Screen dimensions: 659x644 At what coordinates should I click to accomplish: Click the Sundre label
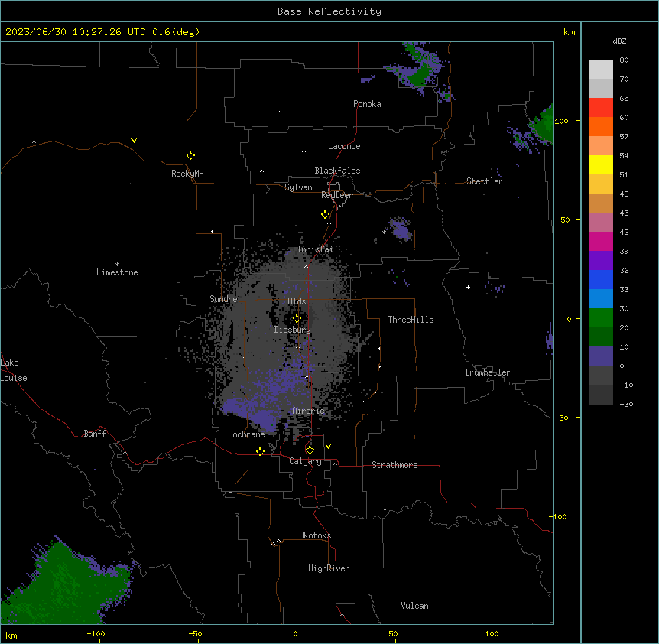tap(223, 299)
